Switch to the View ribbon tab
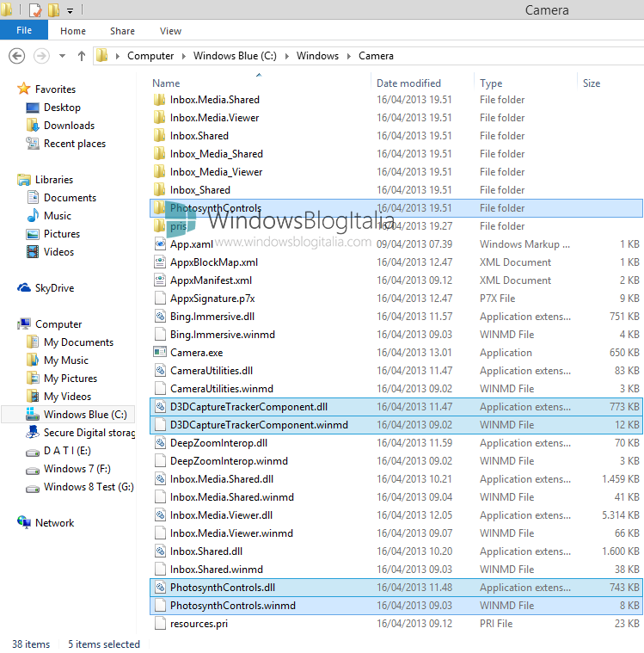 click(171, 31)
